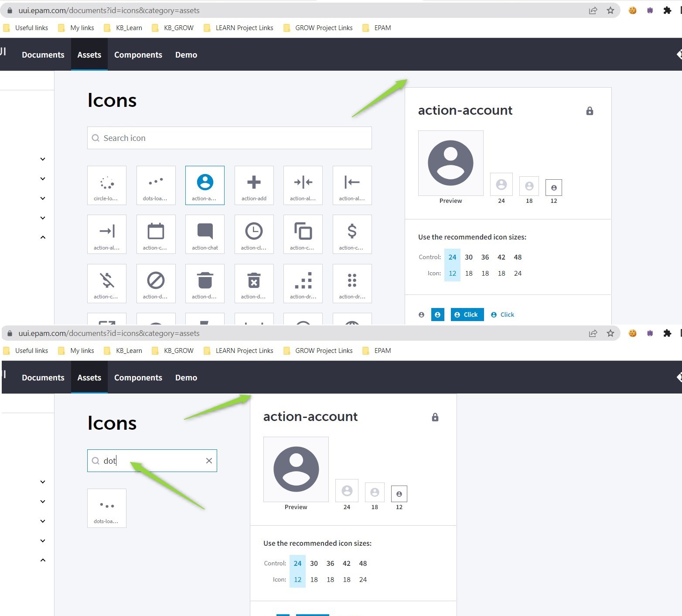Open the Documents tab in top page

point(43,55)
